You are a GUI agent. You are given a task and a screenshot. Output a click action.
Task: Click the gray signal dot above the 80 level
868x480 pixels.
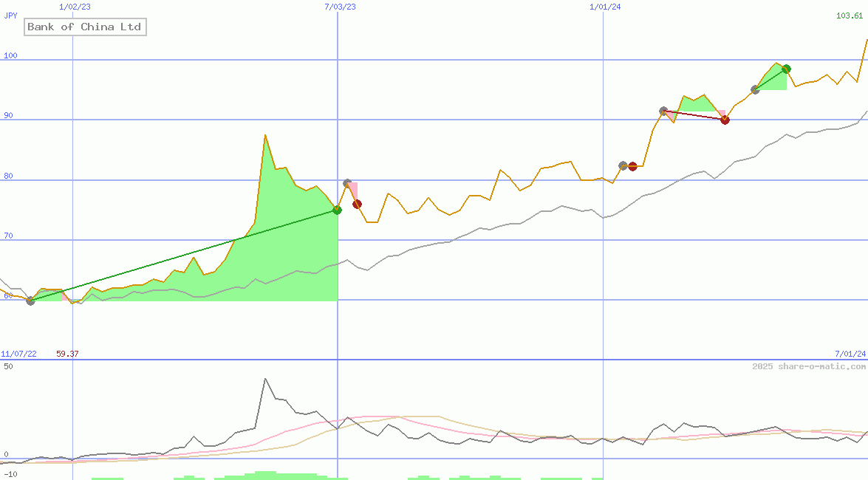tap(347, 181)
